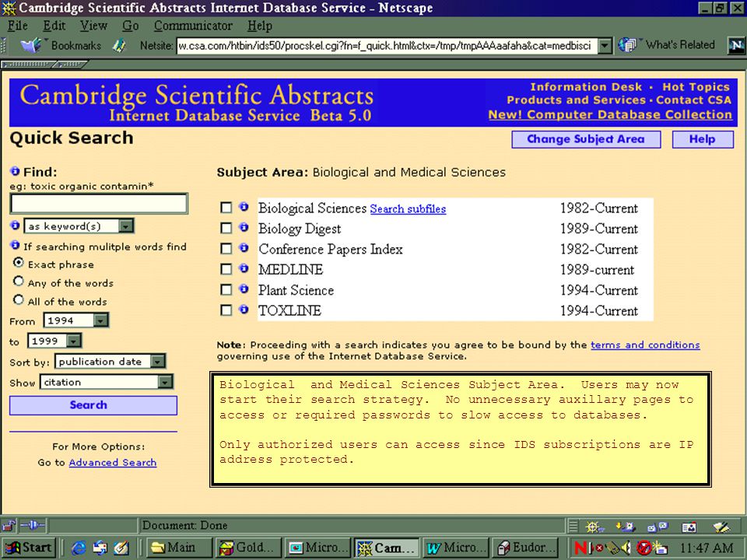Open the File menu

(x=18, y=25)
